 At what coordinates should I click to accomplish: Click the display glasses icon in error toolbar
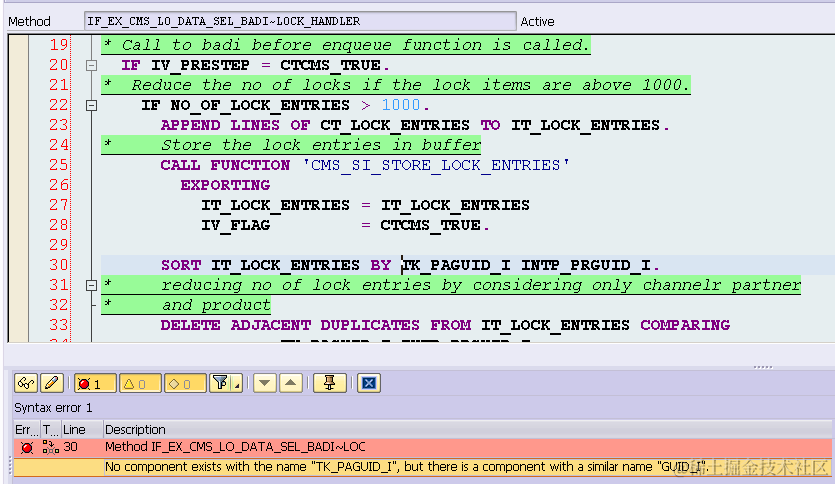(x=26, y=383)
